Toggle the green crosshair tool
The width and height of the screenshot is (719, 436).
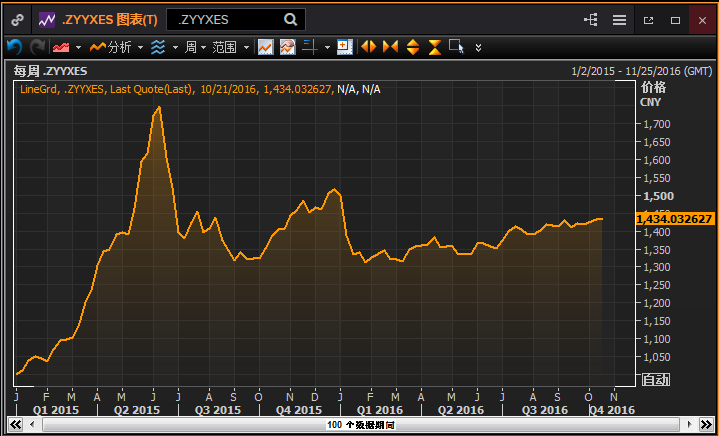[310, 47]
